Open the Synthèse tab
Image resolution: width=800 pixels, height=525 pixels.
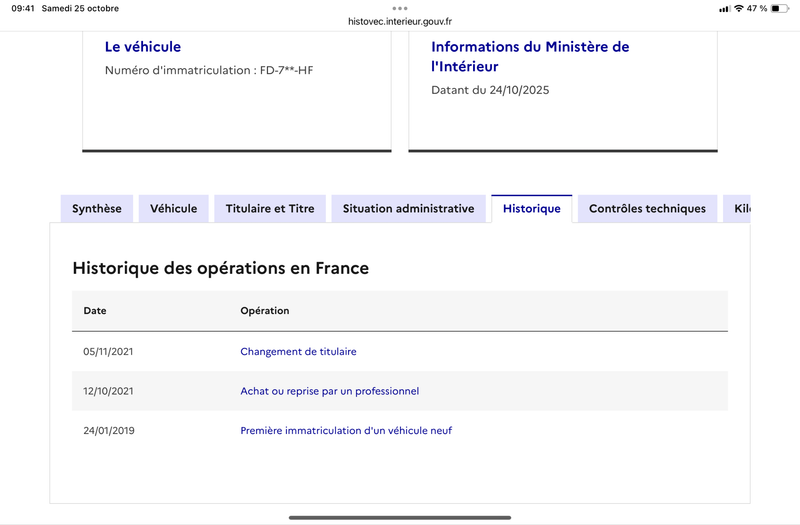coord(96,209)
